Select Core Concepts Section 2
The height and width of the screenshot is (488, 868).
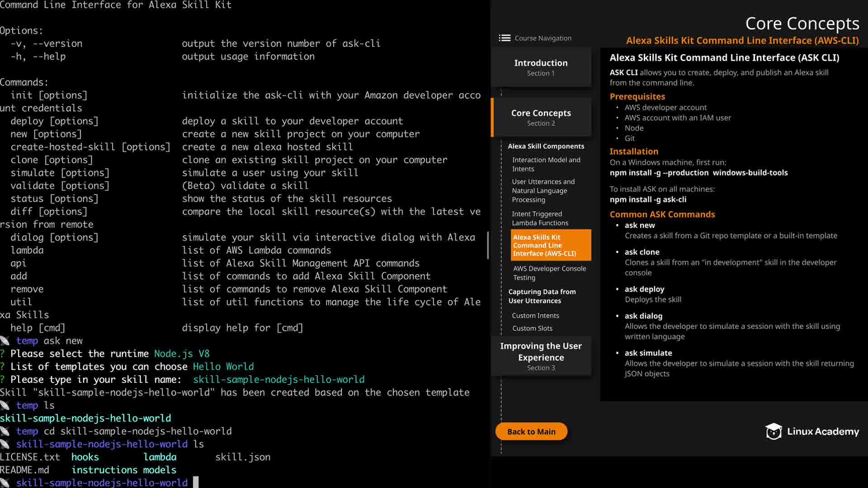pyautogui.click(x=541, y=117)
